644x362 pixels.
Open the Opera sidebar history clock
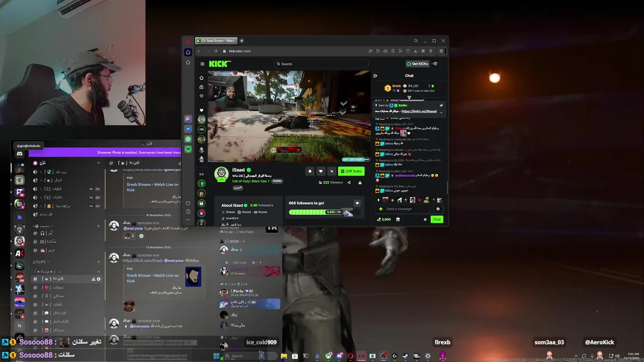point(188,212)
